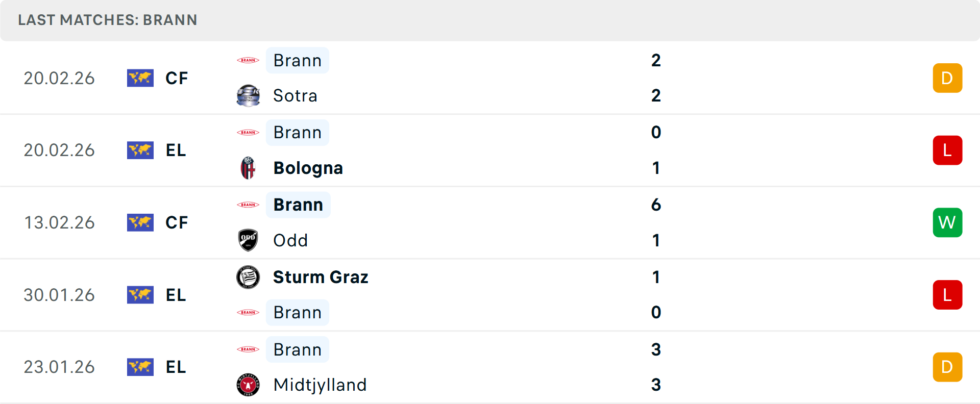Click the Bologna club crest icon
This screenshot has height=404, width=980.
coord(248,168)
